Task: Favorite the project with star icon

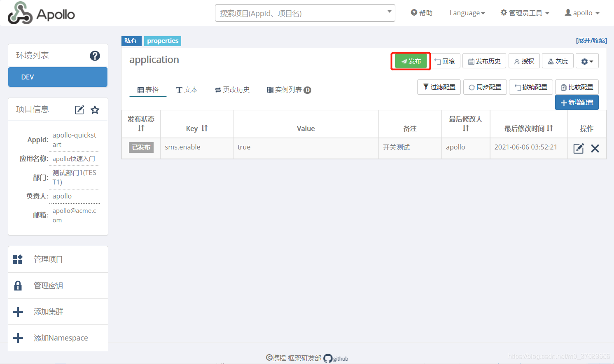Action: pyautogui.click(x=95, y=110)
